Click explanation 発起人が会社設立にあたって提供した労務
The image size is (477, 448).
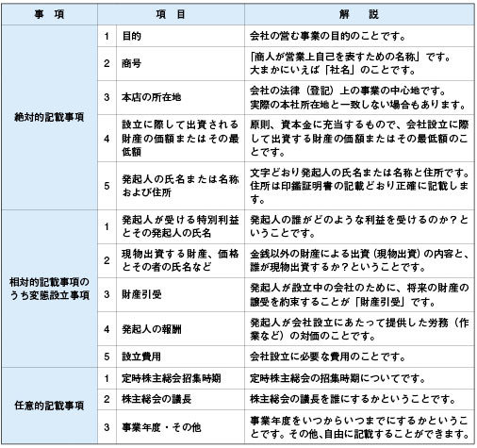coord(359,329)
